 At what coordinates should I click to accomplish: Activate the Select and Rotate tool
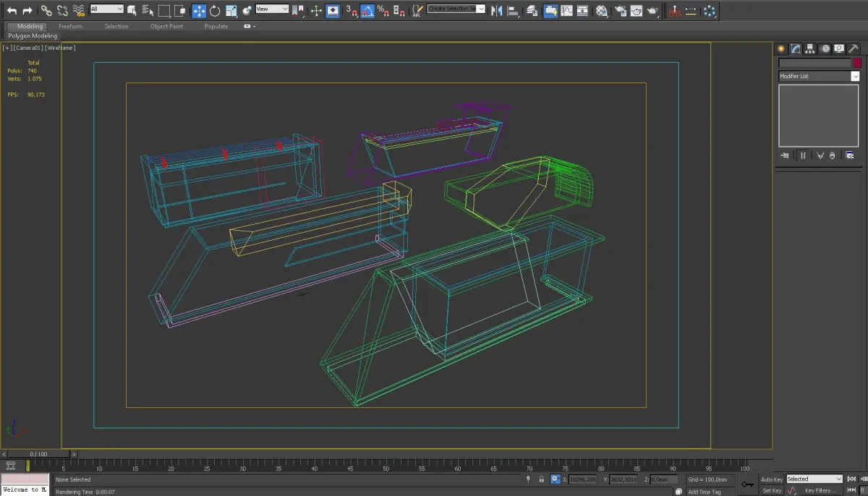point(215,11)
